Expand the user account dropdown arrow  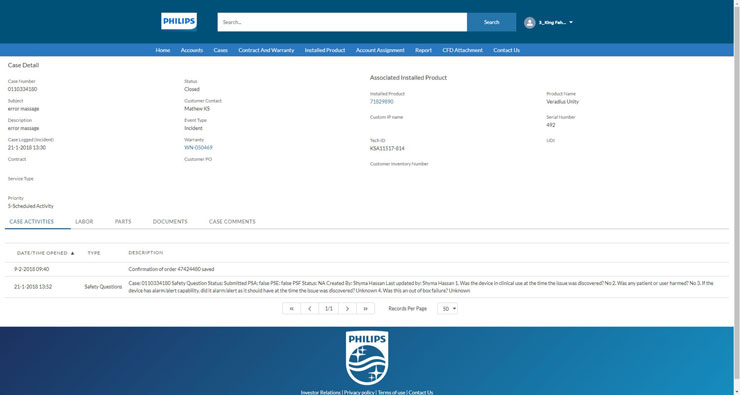pyautogui.click(x=571, y=22)
